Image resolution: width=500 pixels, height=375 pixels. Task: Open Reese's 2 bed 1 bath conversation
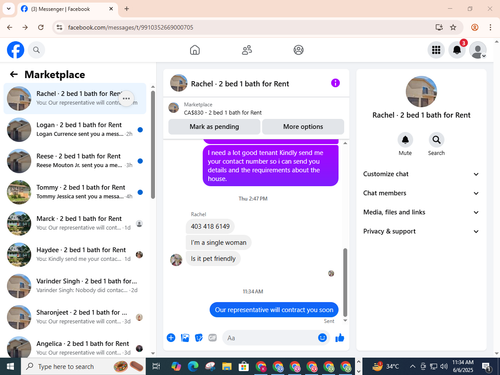point(75,161)
